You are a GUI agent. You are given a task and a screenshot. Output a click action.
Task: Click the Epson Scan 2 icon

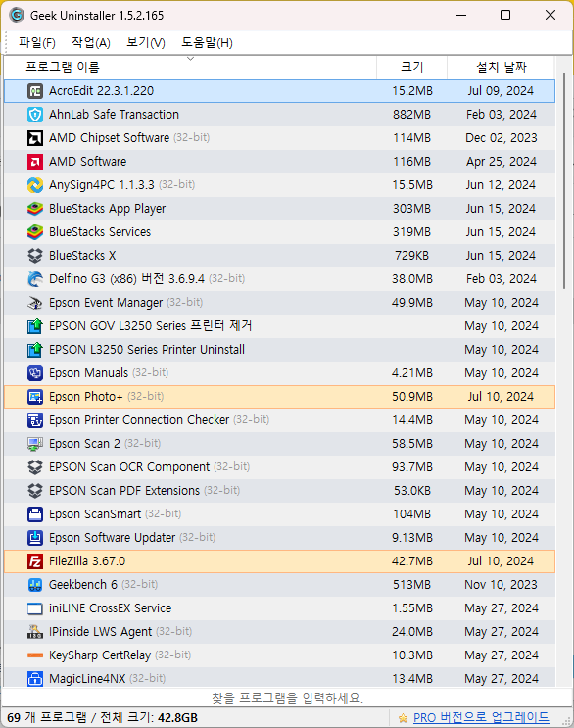click(x=35, y=444)
